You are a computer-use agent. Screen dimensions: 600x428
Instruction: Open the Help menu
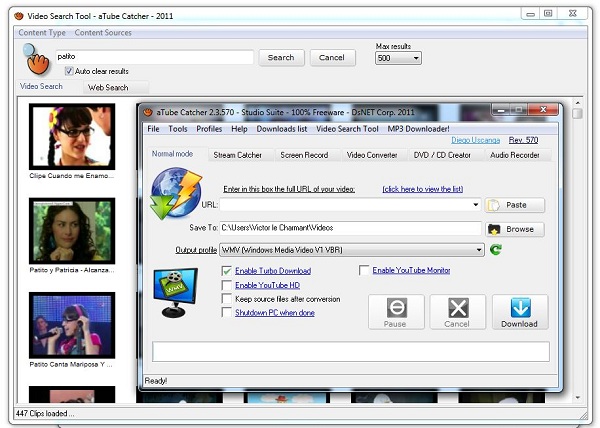[x=239, y=129]
